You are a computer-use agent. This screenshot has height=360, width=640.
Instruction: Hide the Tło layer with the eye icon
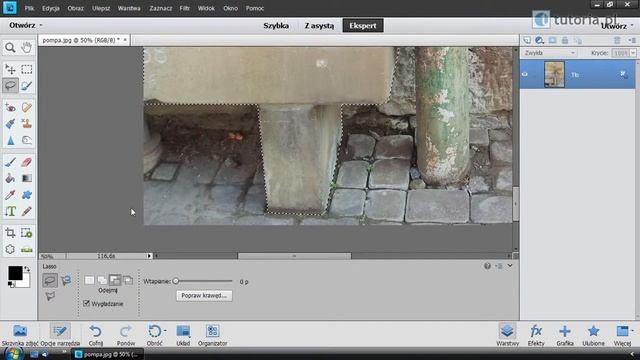point(525,74)
